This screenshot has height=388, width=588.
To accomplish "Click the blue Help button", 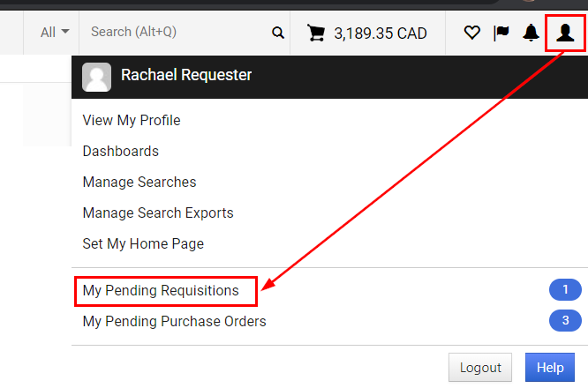I will point(549,368).
